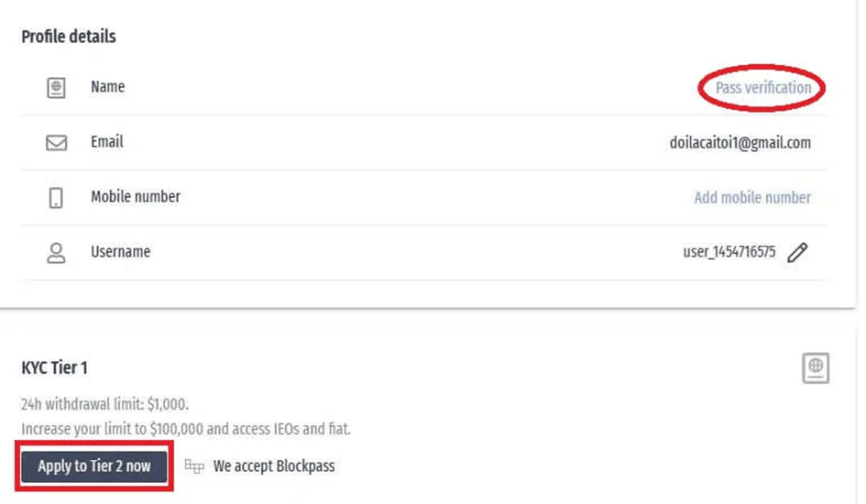Click the Name row label
866x504 pixels.
coord(108,87)
